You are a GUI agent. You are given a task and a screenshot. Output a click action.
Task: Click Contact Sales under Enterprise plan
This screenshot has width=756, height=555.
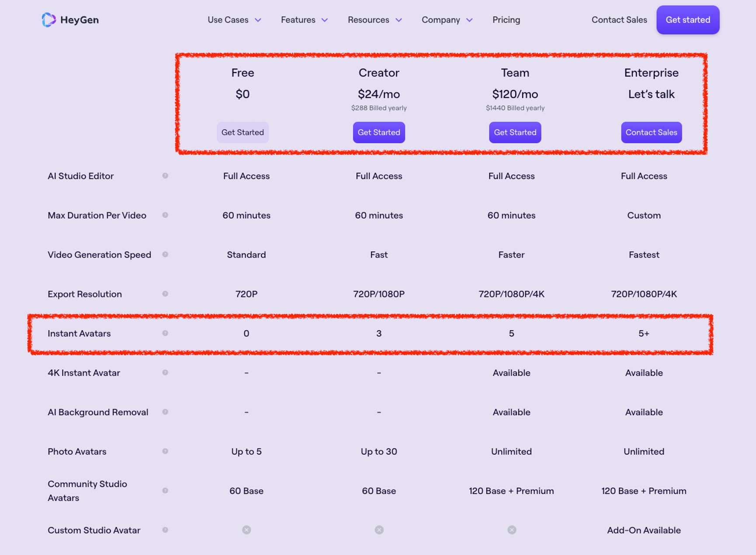pyautogui.click(x=651, y=132)
